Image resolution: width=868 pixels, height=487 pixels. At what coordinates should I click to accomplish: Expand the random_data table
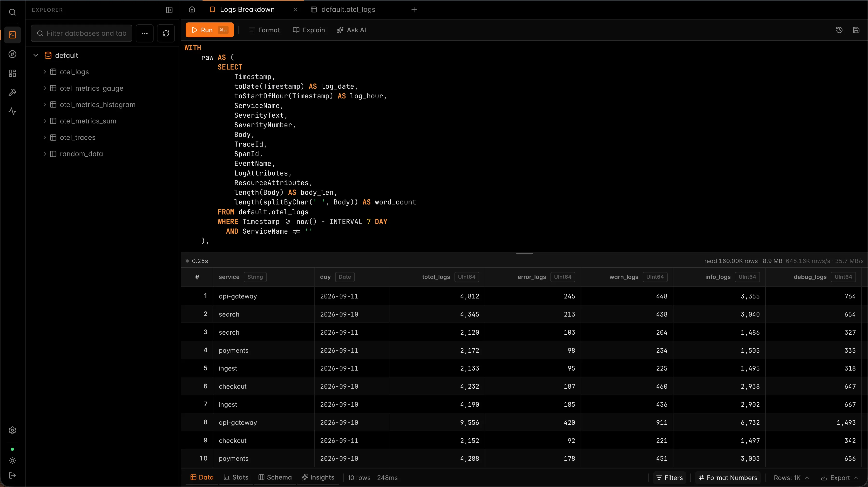[44, 154]
